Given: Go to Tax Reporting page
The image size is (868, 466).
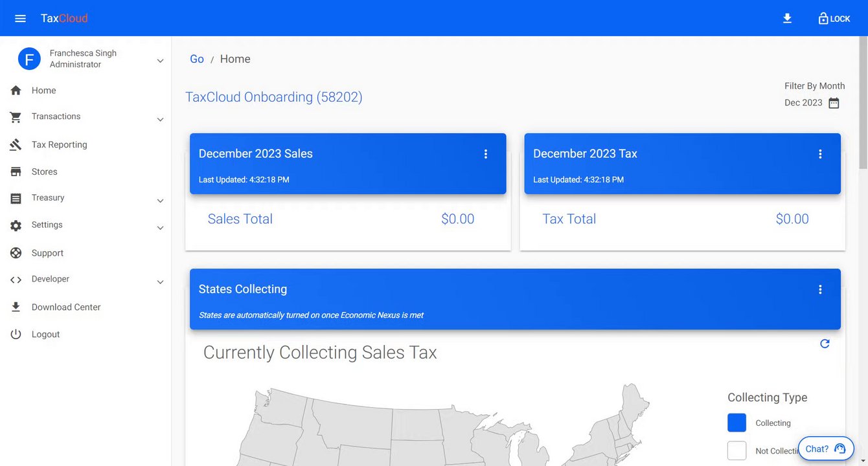Looking at the screenshot, I should 59,145.
